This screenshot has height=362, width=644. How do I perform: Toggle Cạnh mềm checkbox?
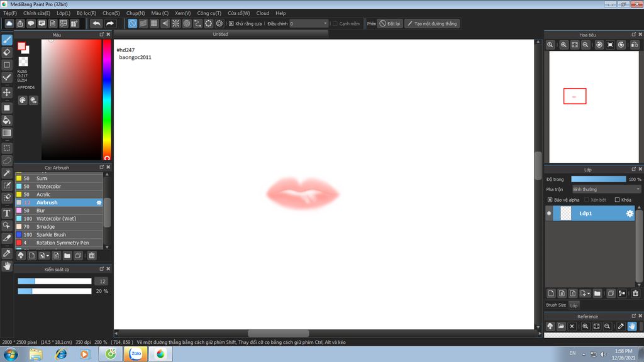click(x=335, y=24)
